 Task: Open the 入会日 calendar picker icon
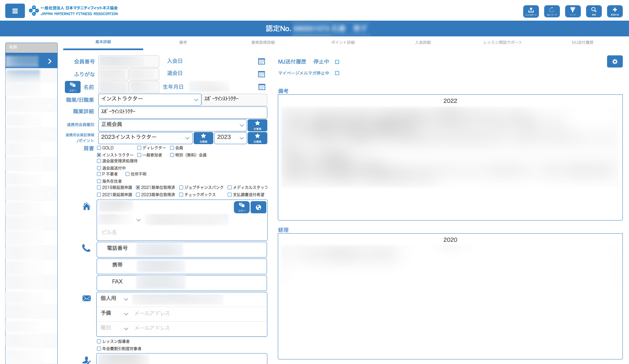pos(261,62)
